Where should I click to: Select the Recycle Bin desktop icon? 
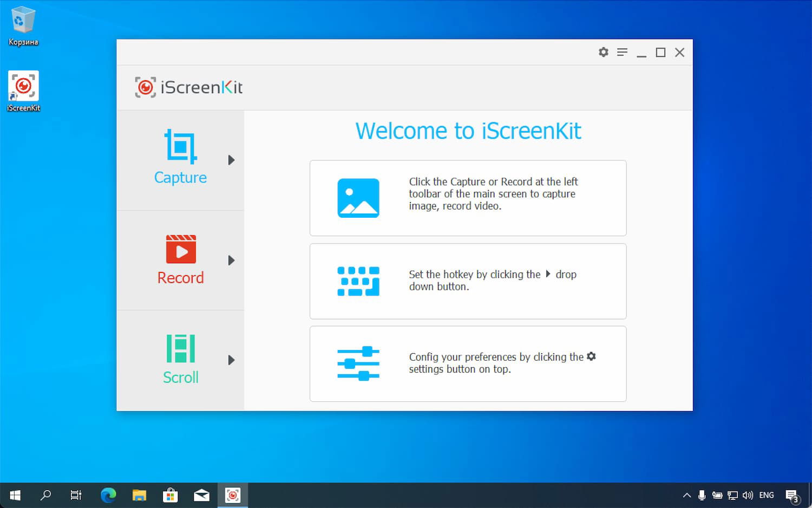23,26
